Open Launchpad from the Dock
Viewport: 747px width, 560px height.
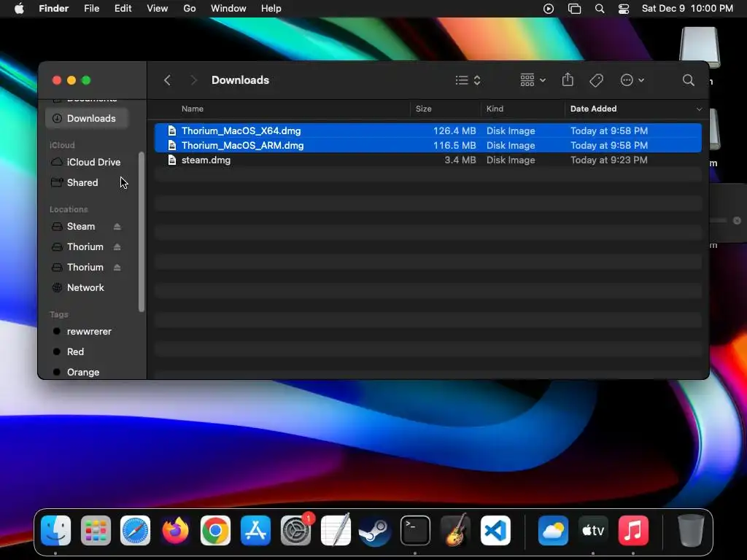96,531
